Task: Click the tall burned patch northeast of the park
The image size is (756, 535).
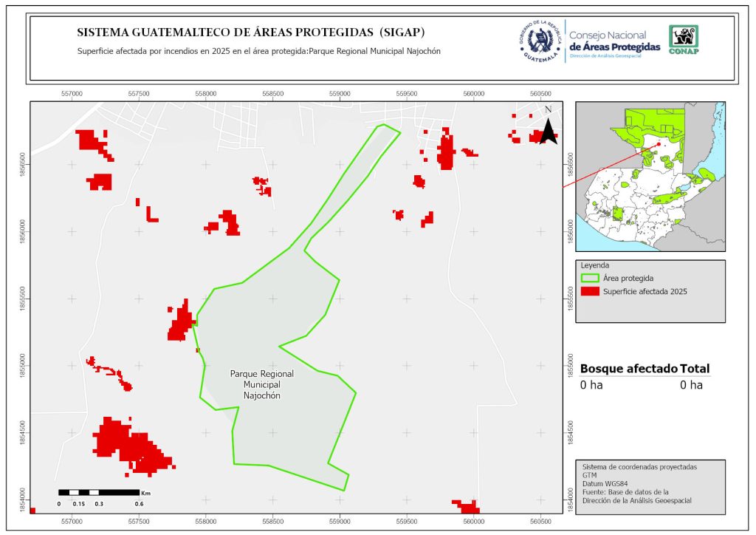Action: tap(445, 151)
